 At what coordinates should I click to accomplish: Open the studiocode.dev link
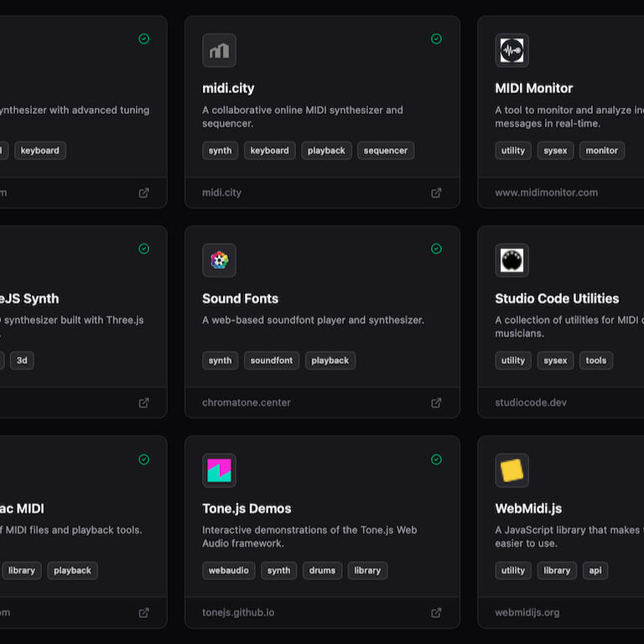click(x=531, y=402)
